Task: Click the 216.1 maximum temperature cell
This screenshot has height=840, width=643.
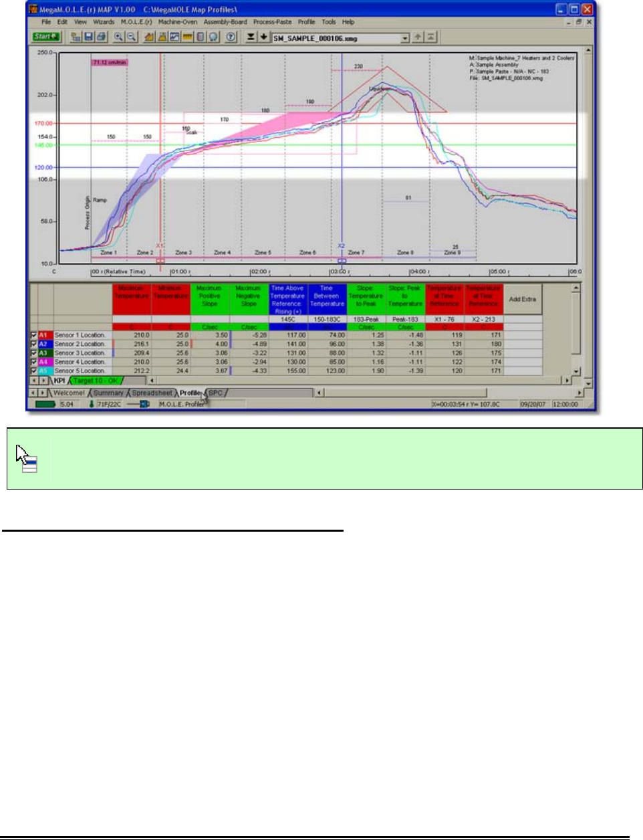Action: pyautogui.click(x=133, y=344)
